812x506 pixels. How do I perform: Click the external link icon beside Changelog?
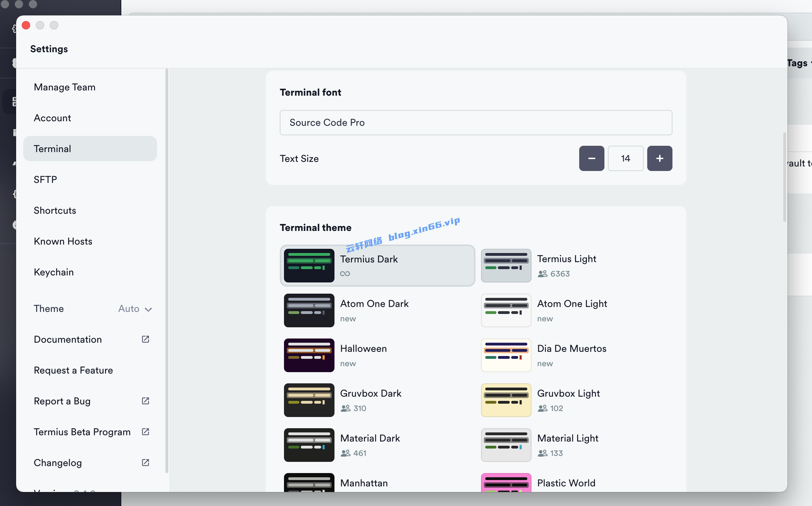tap(146, 463)
